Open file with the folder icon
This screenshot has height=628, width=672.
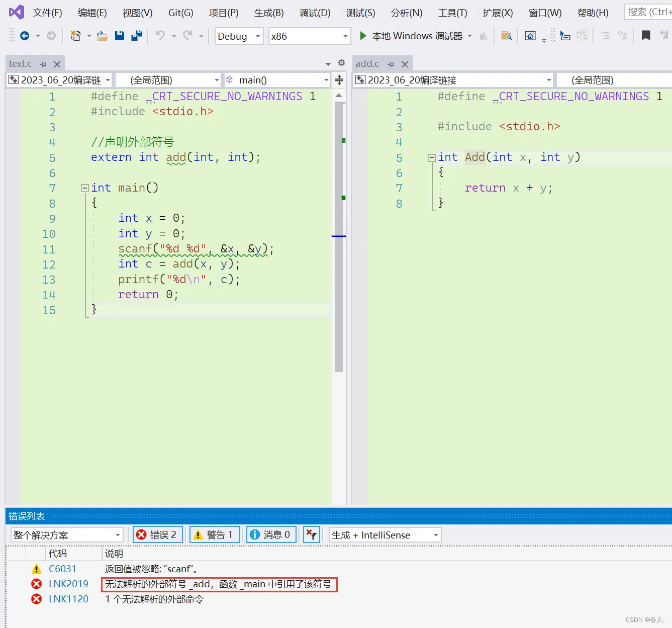pyautogui.click(x=102, y=36)
